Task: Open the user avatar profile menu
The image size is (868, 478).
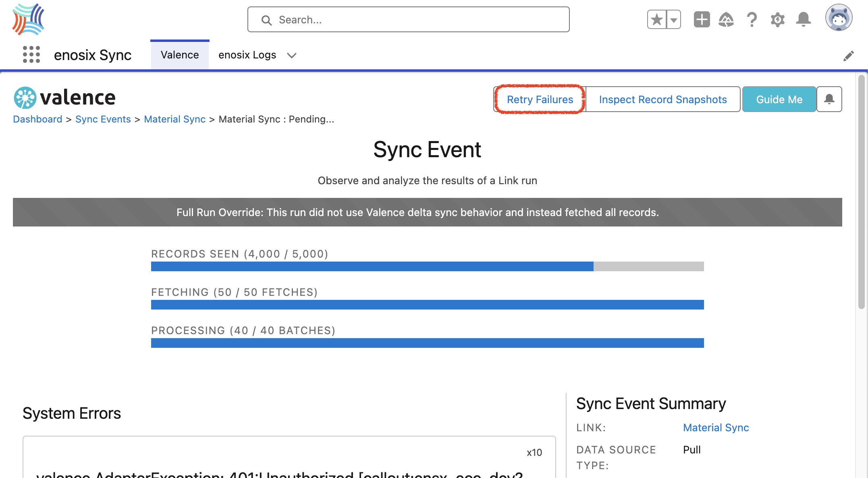Action: pos(839,18)
